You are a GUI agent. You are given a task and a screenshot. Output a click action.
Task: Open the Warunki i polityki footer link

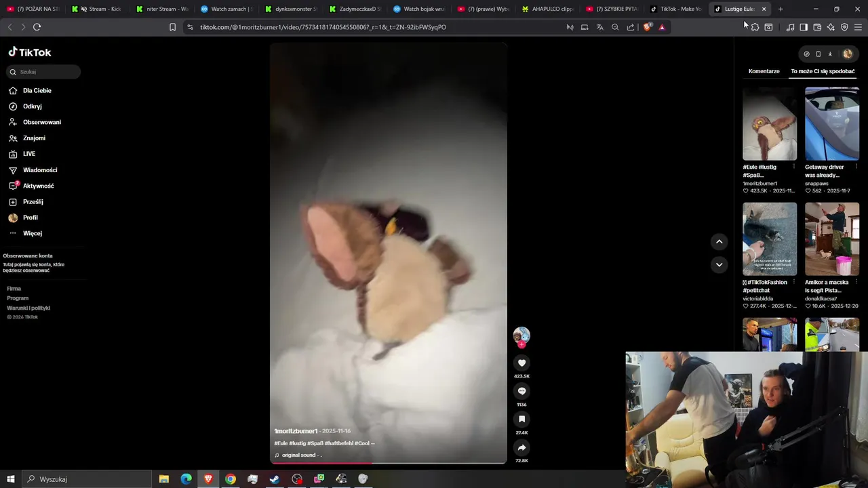click(x=28, y=308)
